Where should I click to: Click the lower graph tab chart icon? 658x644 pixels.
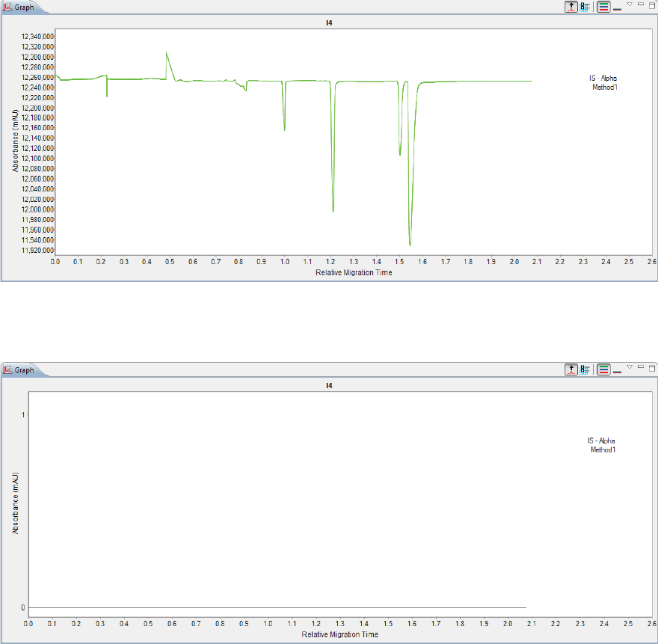pyautogui.click(x=7, y=369)
